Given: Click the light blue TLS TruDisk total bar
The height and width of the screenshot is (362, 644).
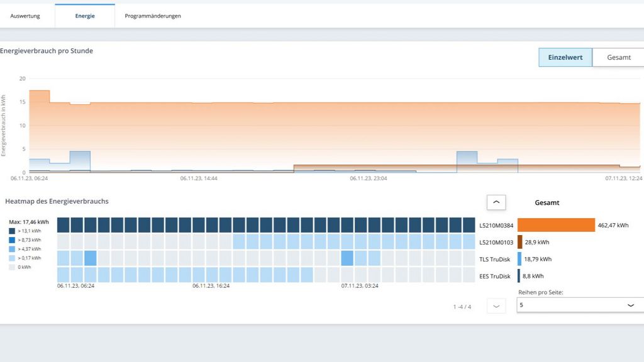Looking at the screenshot, I should [x=519, y=259].
